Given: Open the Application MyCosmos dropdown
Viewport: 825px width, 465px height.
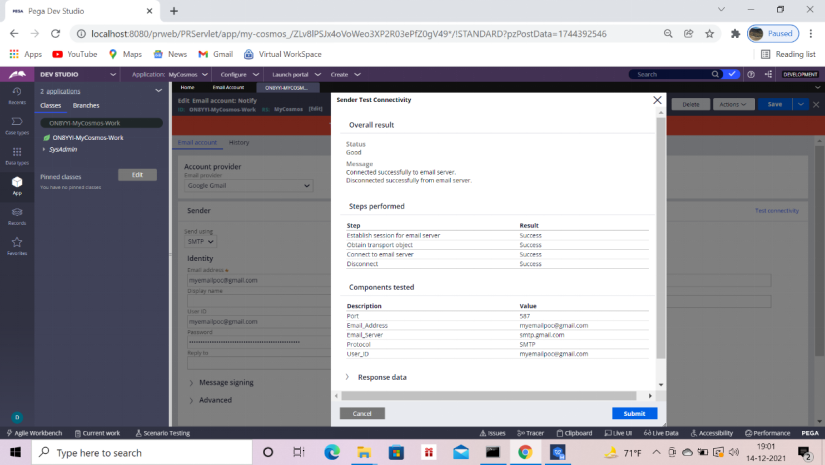Looking at the screenshot, I should [x=170, y=74].
